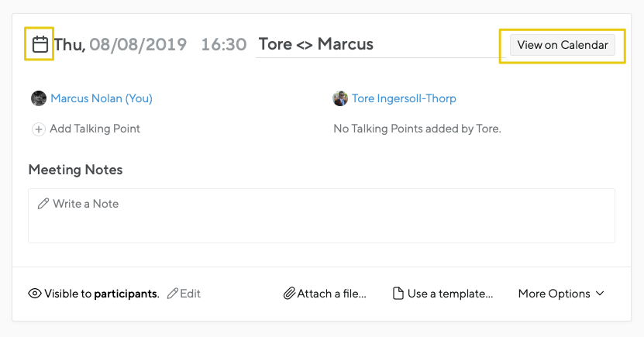Screen dimensions: 644x337
Task: Open the More Options menu
Action: pyautogui.click(x=561, y=294)
